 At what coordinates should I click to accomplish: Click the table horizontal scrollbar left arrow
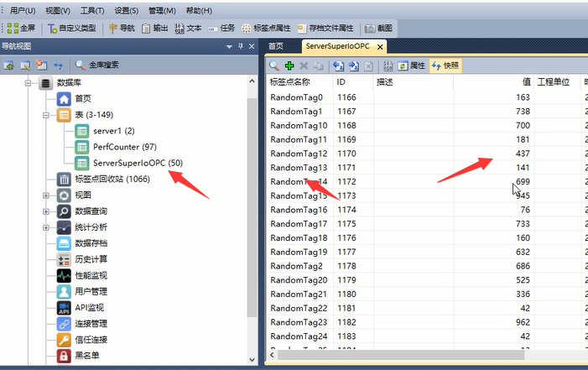[x=273, y=355]
